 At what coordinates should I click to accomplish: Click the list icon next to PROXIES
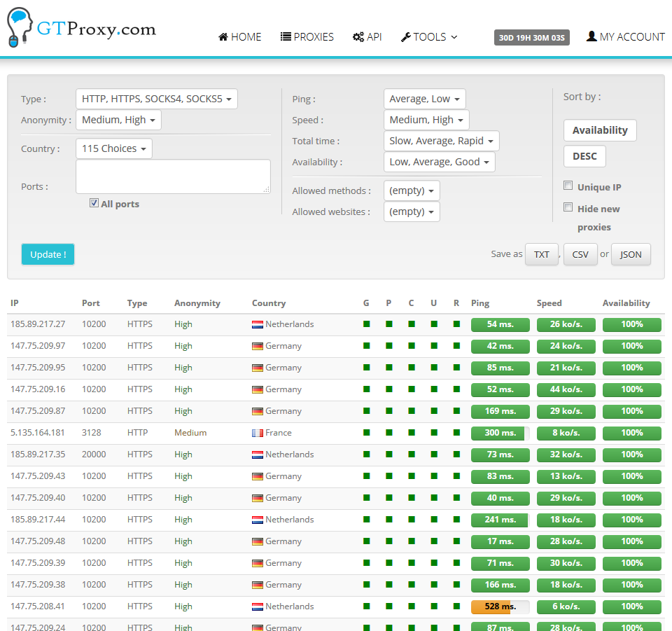[284, 36]
